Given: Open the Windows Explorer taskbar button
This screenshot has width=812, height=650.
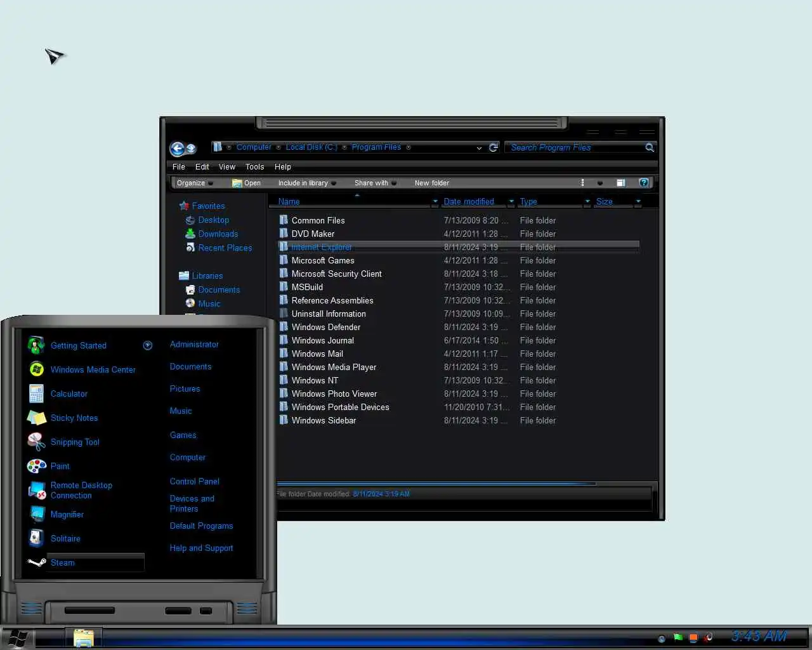Looking at the screenshot, I should pyautogui.click(x=83, y=637).
